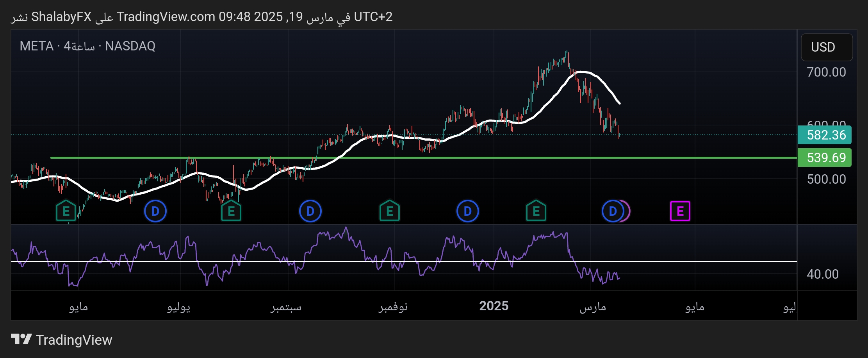Click the ShalabyFX author name
This screenshot has width=868, height=358.
tap(61, 17)
